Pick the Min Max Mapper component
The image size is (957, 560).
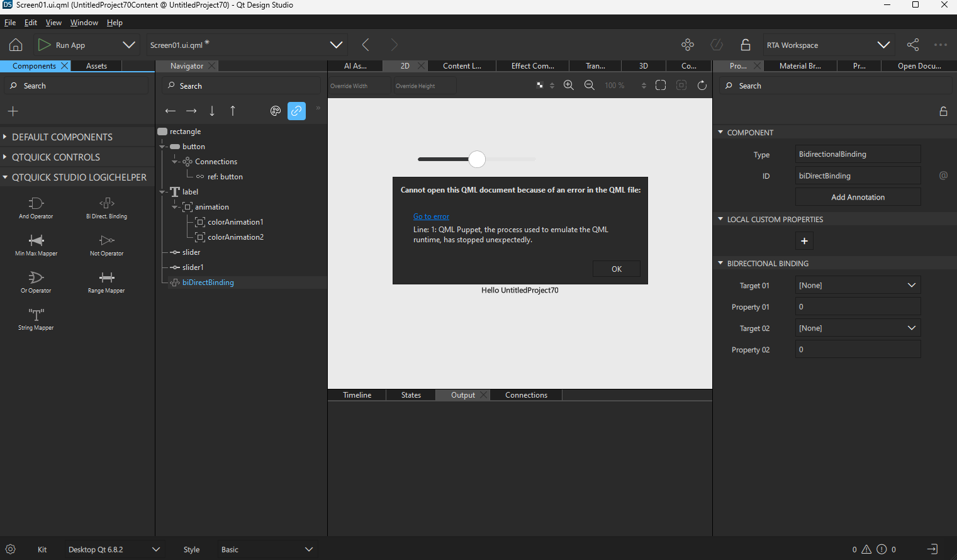pos(36,240)
